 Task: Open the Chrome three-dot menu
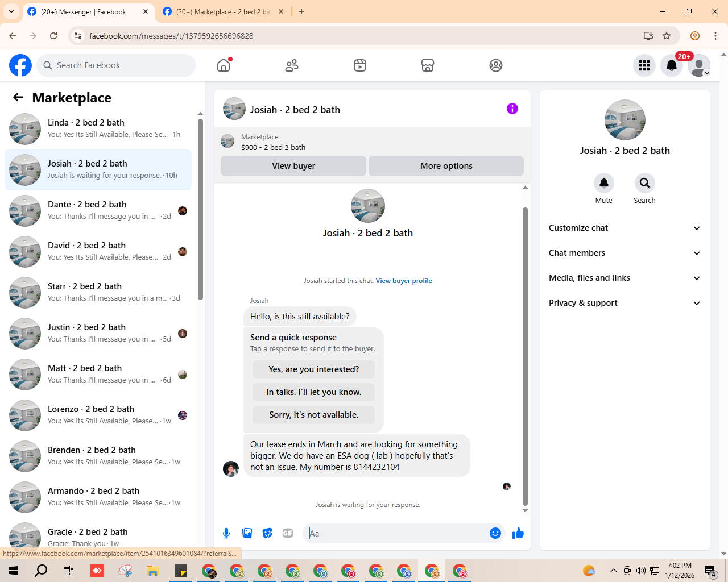[x=715, y=36]
